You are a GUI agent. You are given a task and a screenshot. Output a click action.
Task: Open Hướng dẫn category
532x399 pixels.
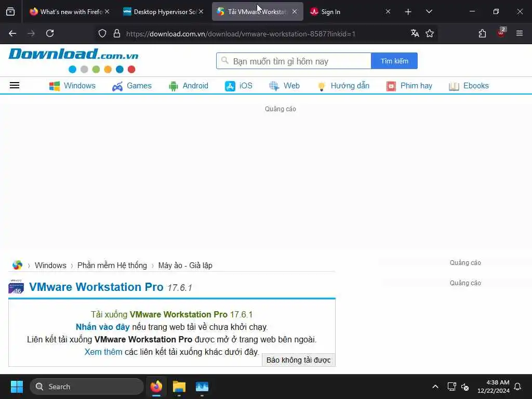pyautogui.click(x=343, y=86)
